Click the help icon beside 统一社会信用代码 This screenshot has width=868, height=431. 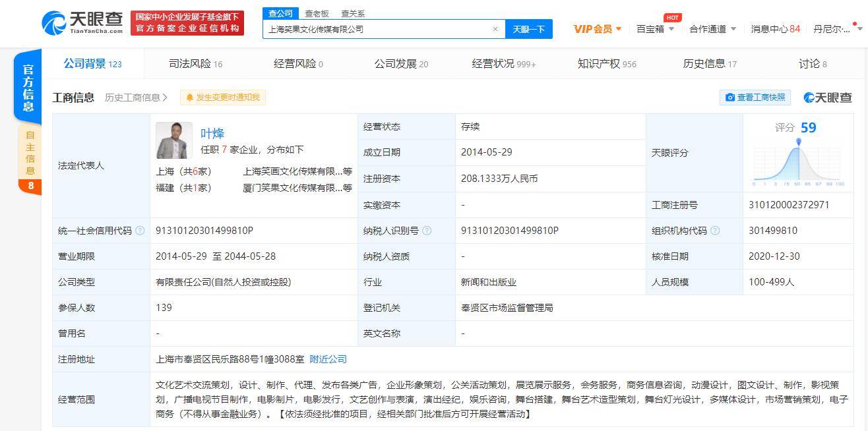[x=140, y=231]
